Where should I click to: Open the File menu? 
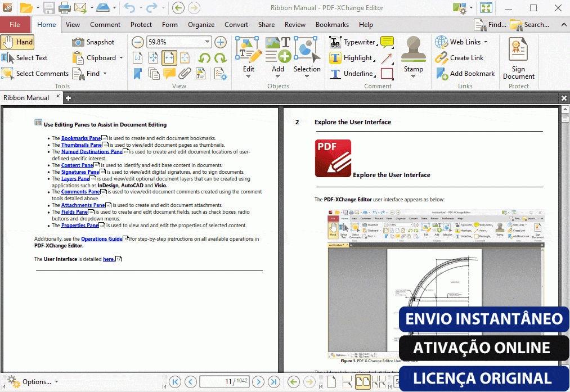tap(15, 25)
